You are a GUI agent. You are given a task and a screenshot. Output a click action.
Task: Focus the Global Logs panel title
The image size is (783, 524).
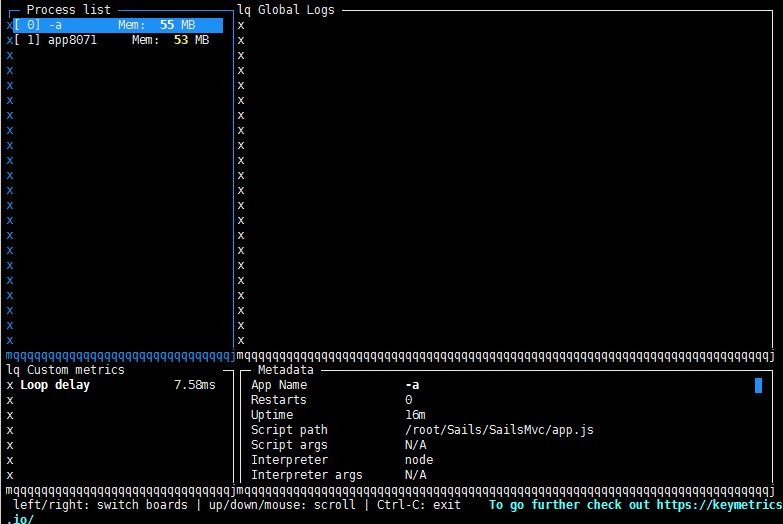click(x=296, y=10)
